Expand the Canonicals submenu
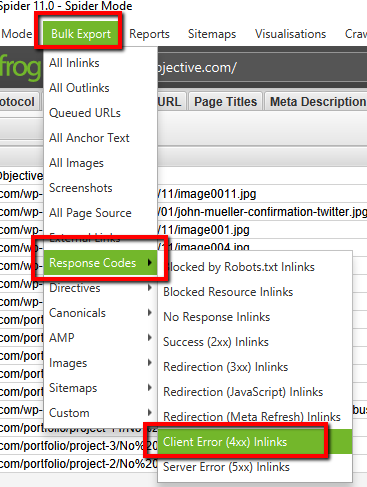This screenshot has width=367, height=487. click(100, 313)
